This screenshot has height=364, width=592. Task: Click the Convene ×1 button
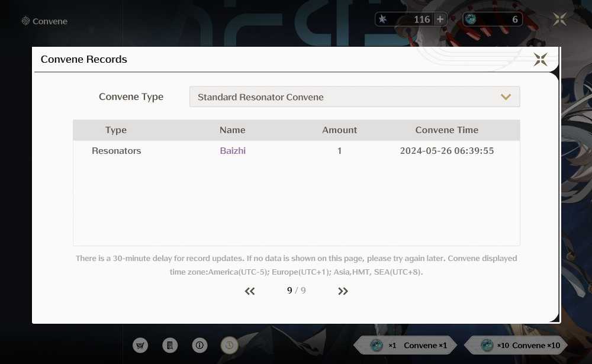point(406,345)
